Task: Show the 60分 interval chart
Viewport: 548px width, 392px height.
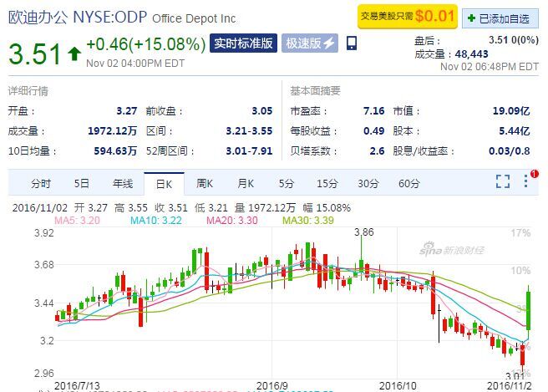Action: 408,183
